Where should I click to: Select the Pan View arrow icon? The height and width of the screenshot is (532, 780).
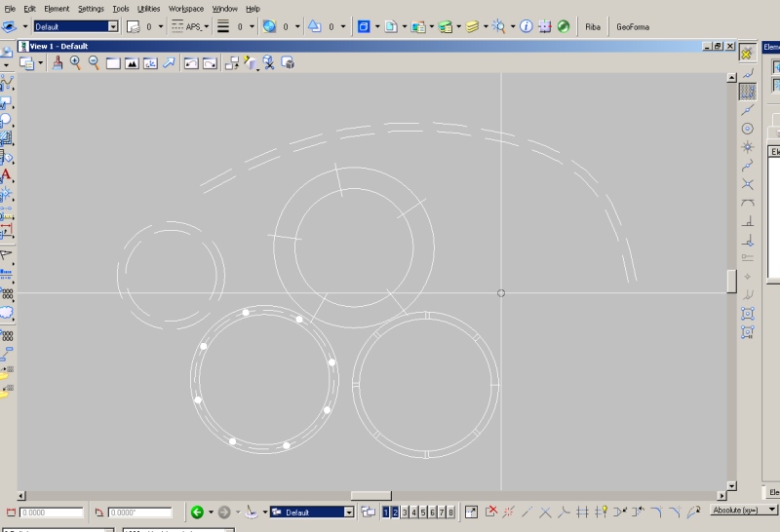pos(169,63)
